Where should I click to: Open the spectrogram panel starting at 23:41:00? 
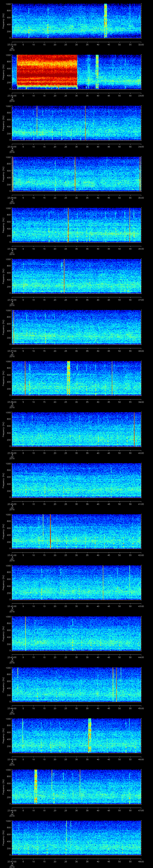point(77,531)
